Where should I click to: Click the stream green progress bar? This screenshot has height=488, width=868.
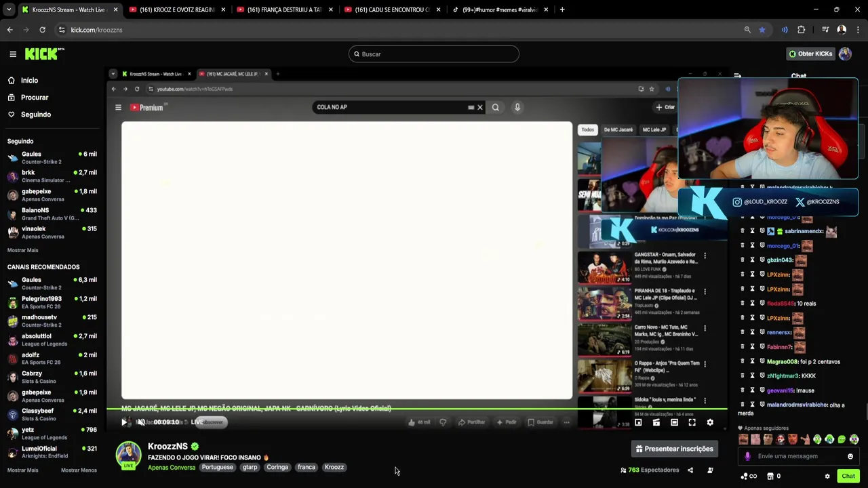pyautogui.click(x=417, y=410)
